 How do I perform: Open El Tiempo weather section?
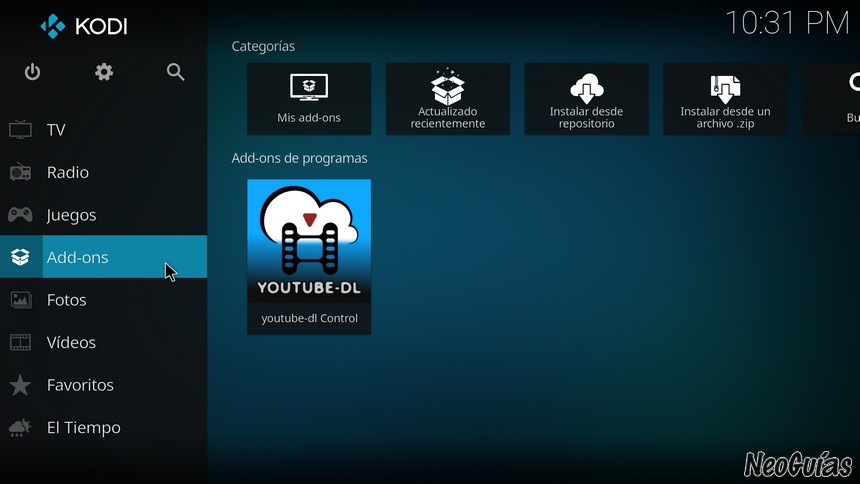coord(104,427)
